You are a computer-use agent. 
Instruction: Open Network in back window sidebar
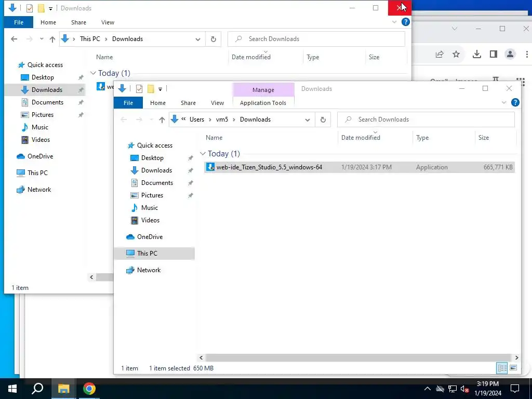click(39, 190)
